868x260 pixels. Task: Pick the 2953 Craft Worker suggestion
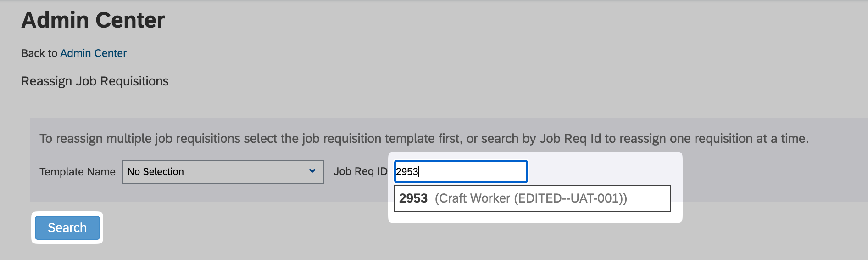tap(532, 198)
